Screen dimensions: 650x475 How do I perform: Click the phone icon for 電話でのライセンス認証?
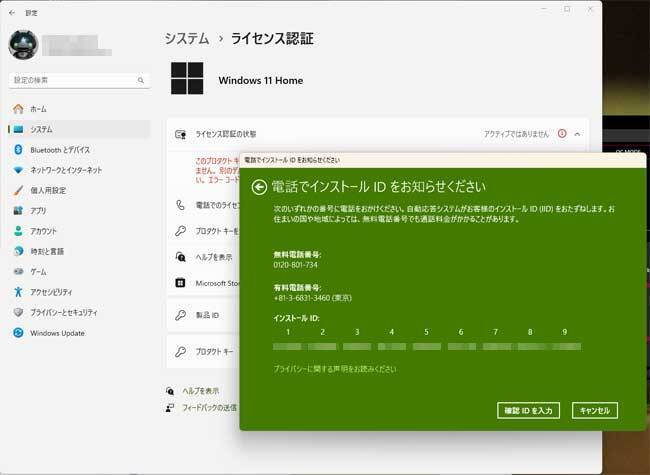(180, 205)
